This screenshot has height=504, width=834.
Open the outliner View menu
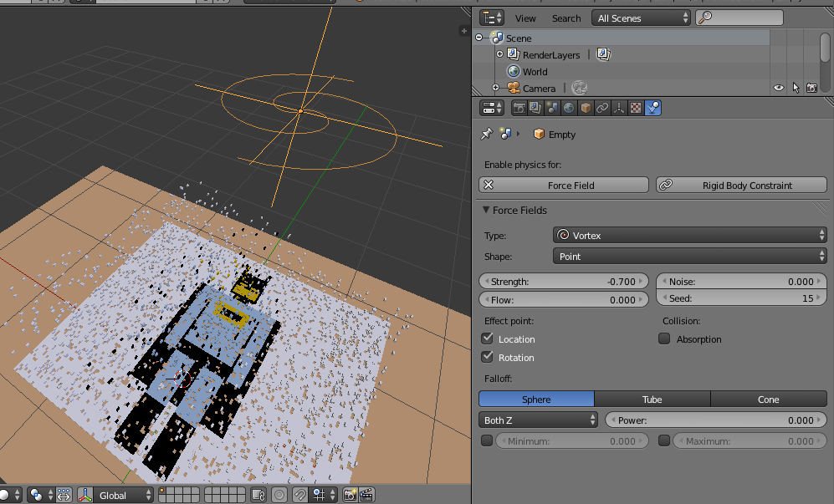(x=525, y=18)
